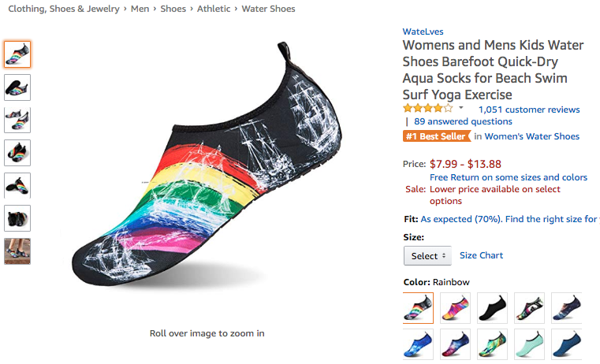This screenshot has width=600, height=364.
Task: Select the light blue tie-dye shoe swatch
Action: click(418, 344)
